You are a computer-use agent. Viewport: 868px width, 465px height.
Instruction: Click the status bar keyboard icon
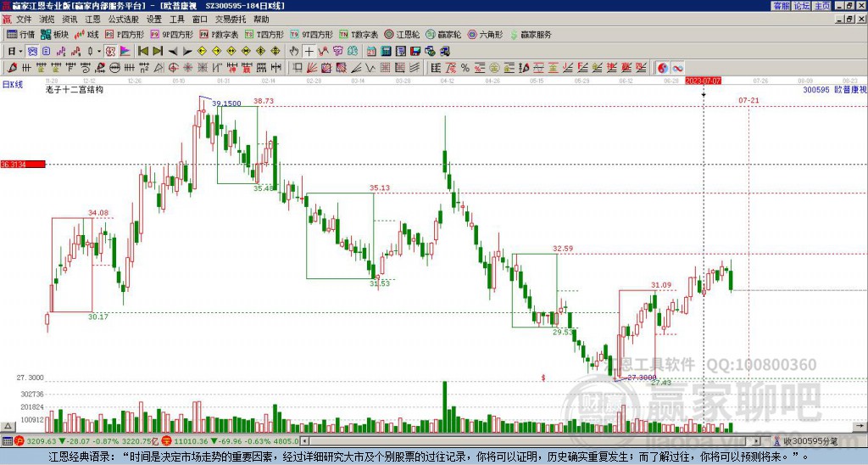click(7, 441)
